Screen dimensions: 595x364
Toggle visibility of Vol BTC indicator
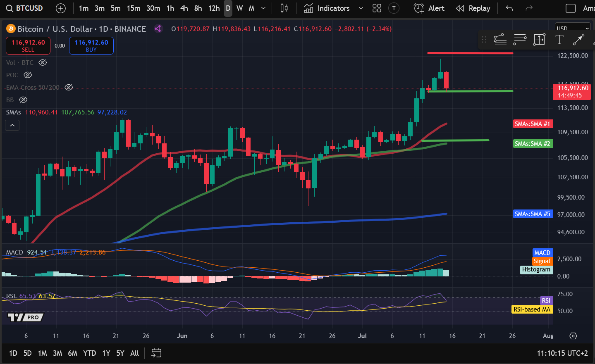[x=43, y=62]
